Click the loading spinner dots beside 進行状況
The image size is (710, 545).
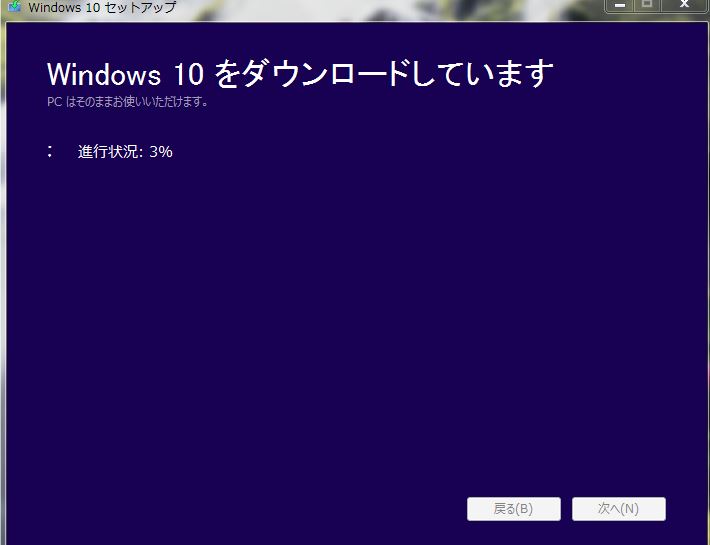(x=50, y=151)
